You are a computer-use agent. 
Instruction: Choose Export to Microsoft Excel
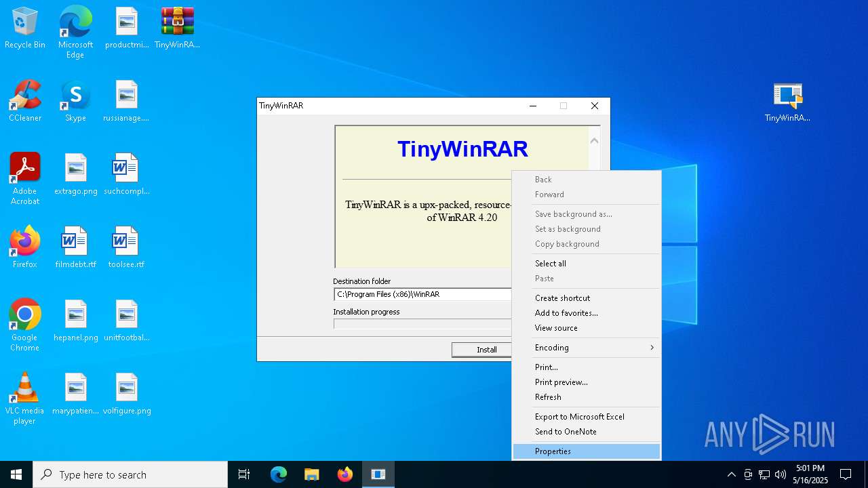[587, 417]
